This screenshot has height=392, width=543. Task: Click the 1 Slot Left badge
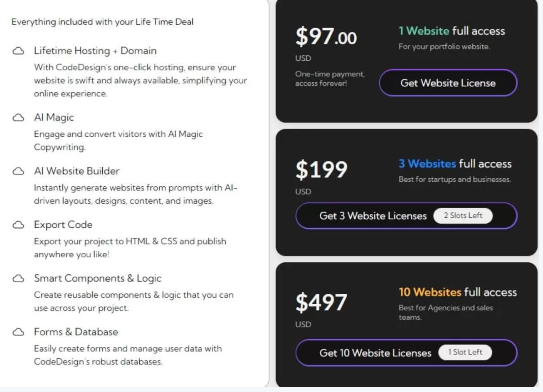click(x=465, y=352)
